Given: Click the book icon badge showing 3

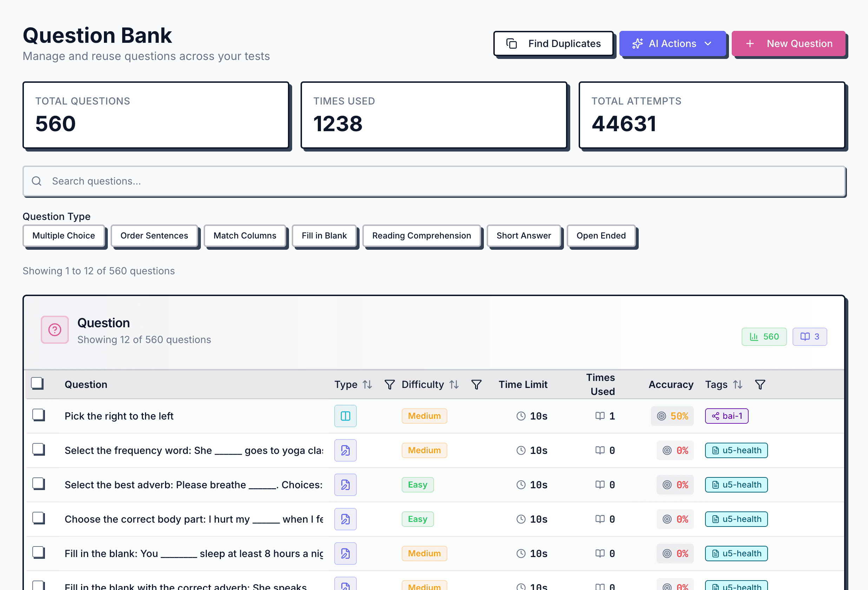Looking at the screenshot, I should tap(809, 336).
